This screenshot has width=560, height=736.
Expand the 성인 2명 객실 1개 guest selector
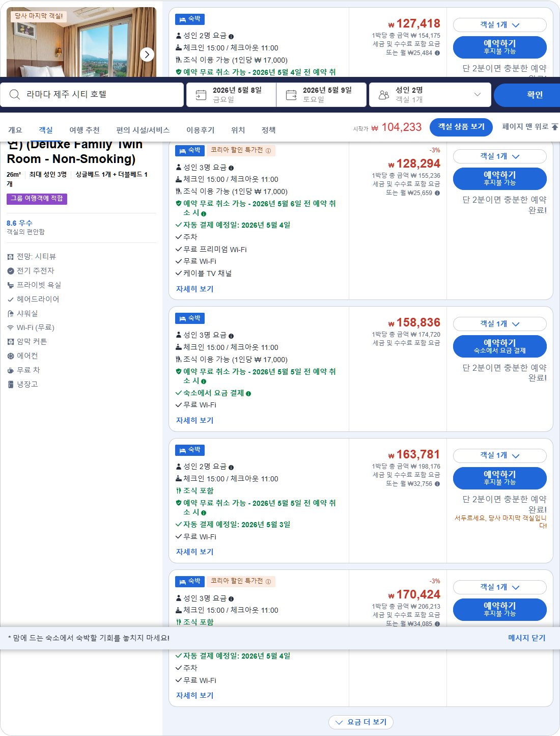click(x=430, y=95)
